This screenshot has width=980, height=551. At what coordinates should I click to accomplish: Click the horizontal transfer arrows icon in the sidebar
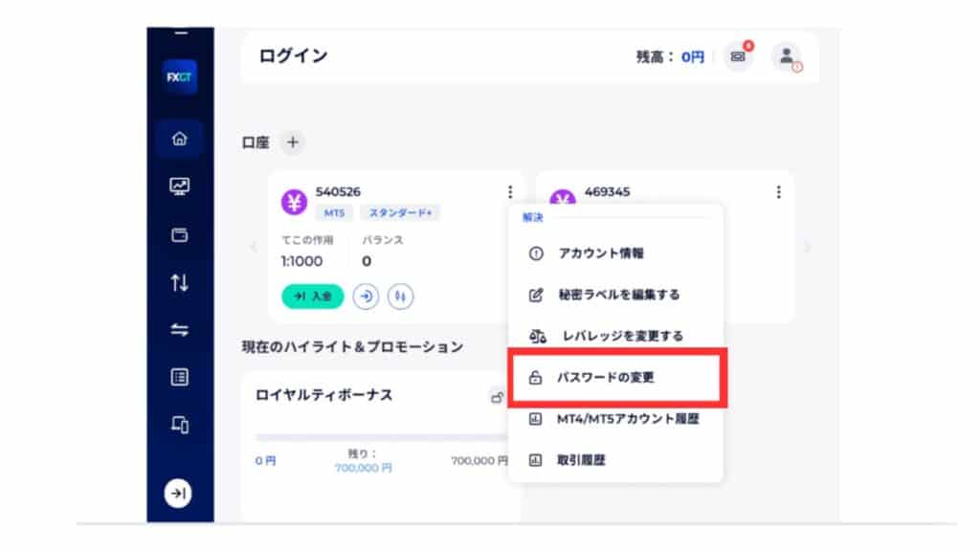point(179,330)
